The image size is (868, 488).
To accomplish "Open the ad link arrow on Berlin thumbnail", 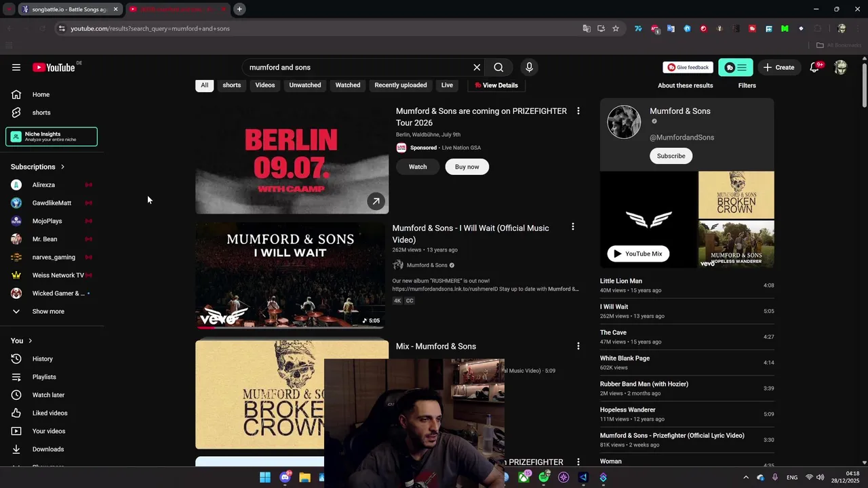I will [376, 201].
